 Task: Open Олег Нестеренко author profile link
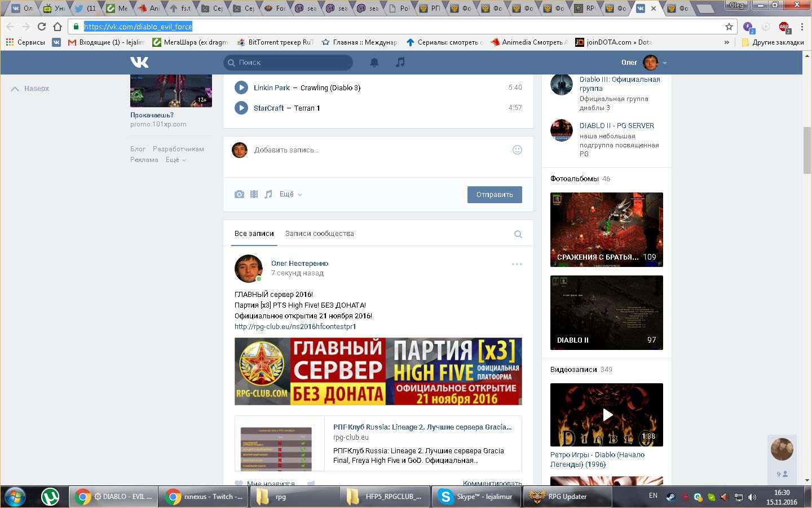coord(299,264)
